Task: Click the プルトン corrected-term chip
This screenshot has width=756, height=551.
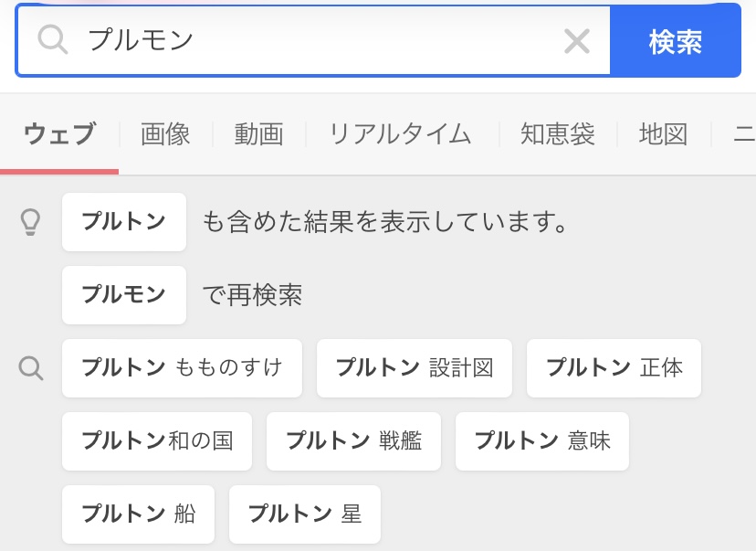Action: [124, 222]
